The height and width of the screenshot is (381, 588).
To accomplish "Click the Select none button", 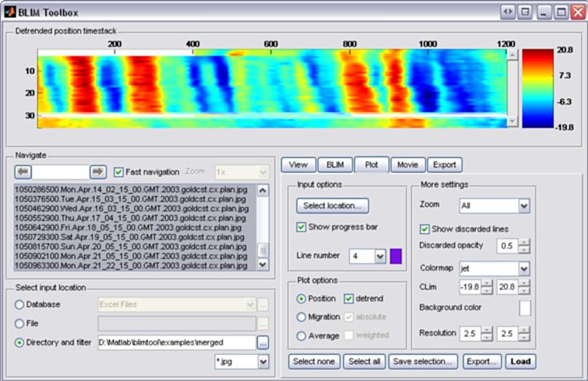I will pyautogui.click(x=314, y=361).
